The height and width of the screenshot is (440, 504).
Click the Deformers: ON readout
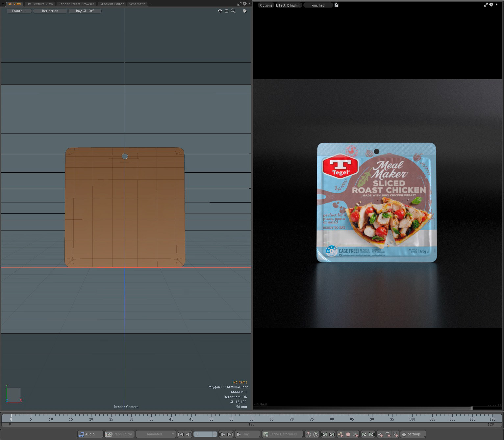(x=235, y=397)
